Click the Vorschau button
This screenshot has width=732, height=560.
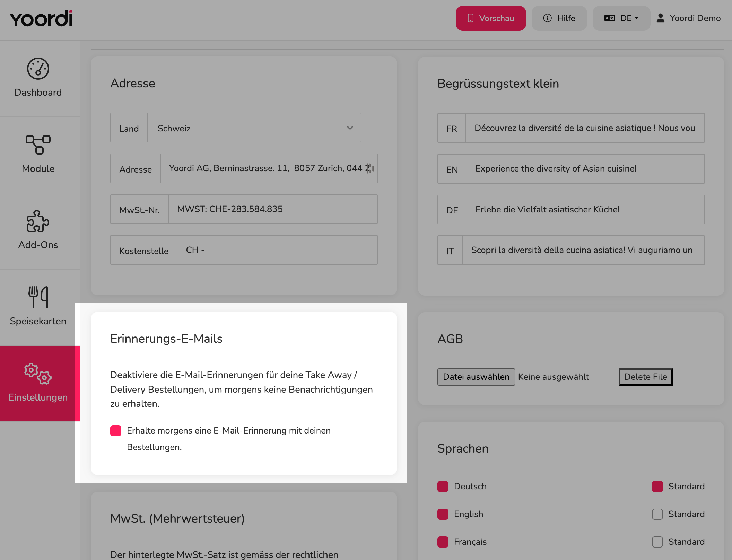click(x=491, y=18)
